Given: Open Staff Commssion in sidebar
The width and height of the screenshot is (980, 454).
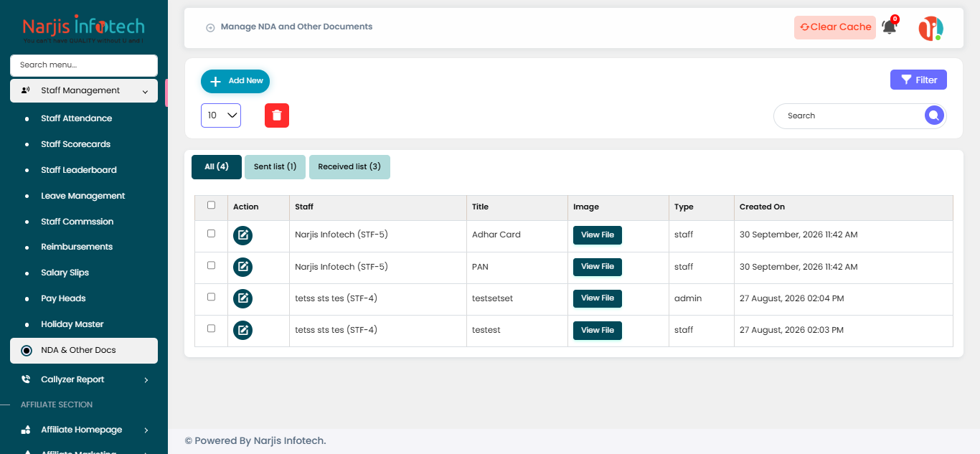Looking at the screenshot, I should pyautogui.click(x=77, y=222).
